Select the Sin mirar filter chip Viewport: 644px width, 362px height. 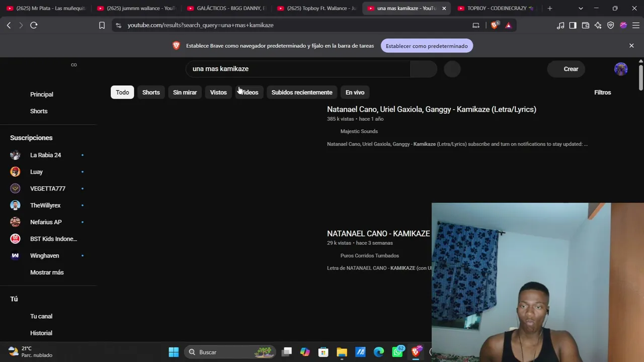point(185,93)
